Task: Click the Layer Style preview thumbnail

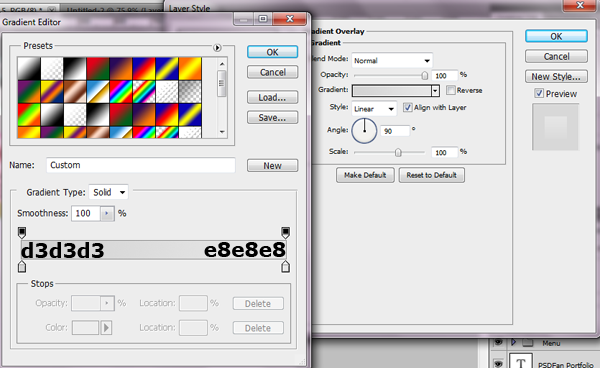Action: (x=556, y=127)
